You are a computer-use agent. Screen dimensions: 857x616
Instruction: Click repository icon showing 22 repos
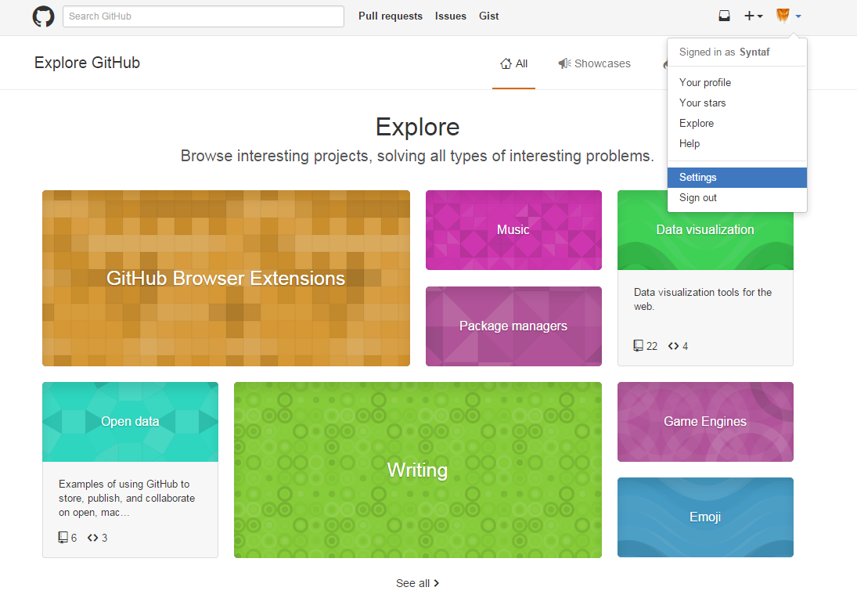click(x=638, y=345)
